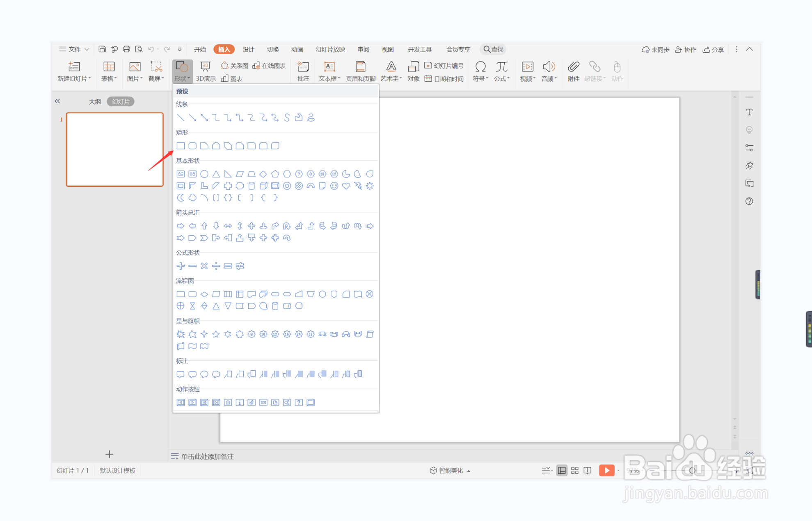This screenshot has width=812, height=521.
Task: Click the 批注 comment icon
Action: click(x=303, y=67)
